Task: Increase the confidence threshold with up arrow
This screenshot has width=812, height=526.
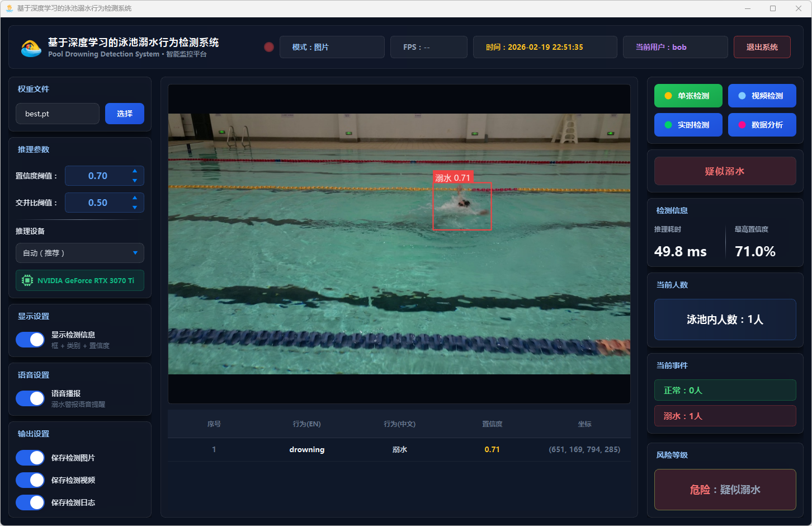Action: coord(135,171)
